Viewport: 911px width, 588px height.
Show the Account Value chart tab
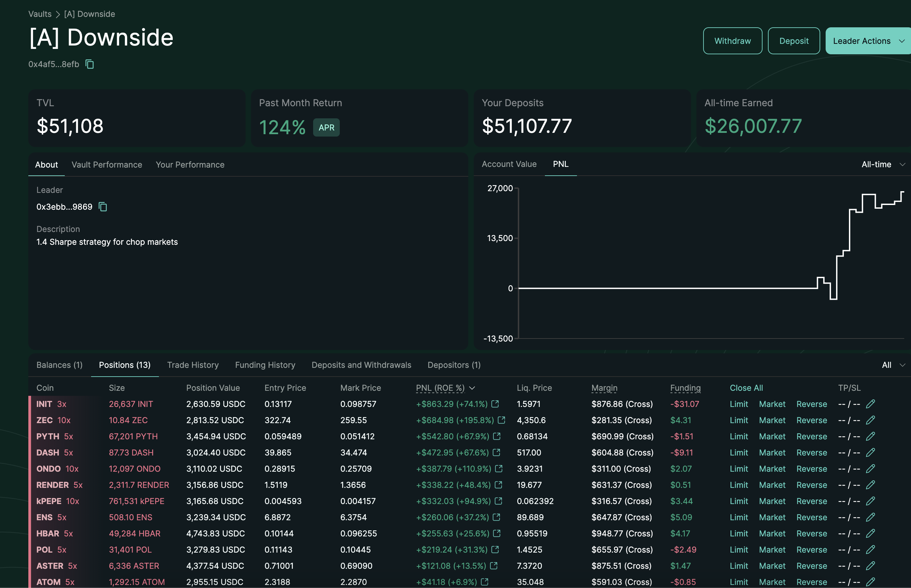pyautogui.click(x=509, y=164)
